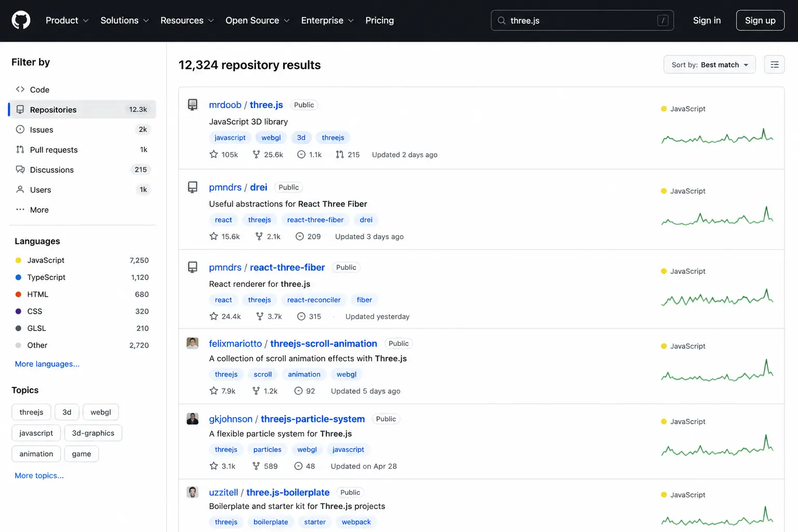798x532 pixels.
Task: Filter by the JavaScript language
Action: point(82,260)
